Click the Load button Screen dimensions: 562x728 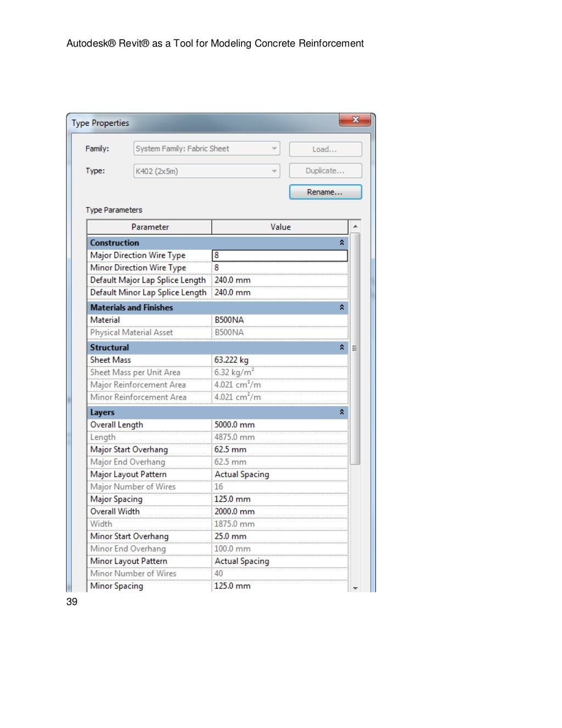click(x=325, y=149)
